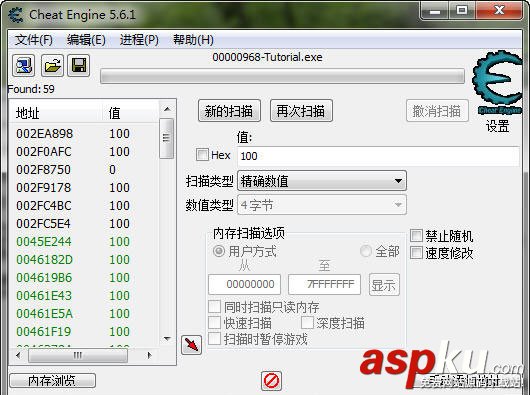Click the 再次扫描 button

coord(301,110)
